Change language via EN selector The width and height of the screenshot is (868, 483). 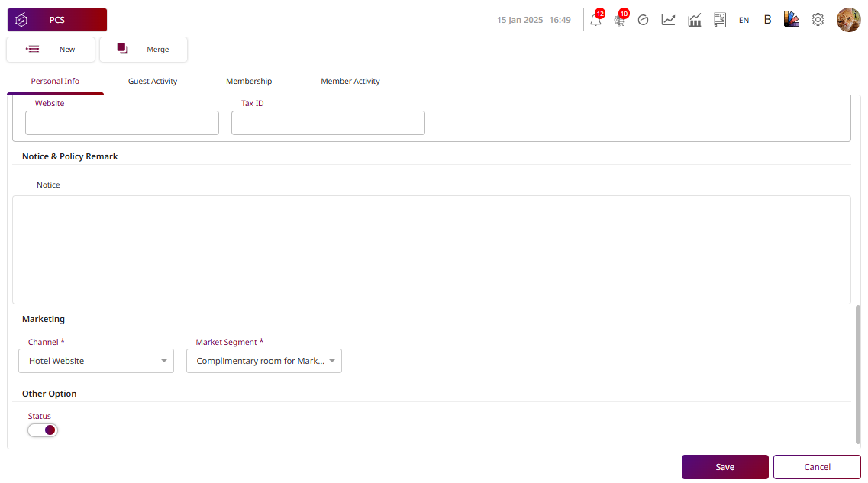[744, 21]
